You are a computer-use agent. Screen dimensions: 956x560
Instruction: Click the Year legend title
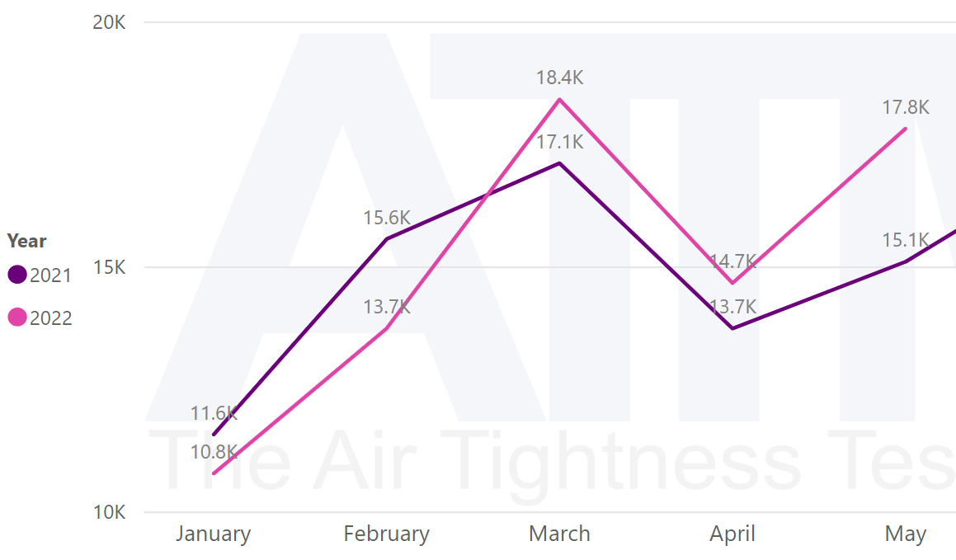coord(27,241)
